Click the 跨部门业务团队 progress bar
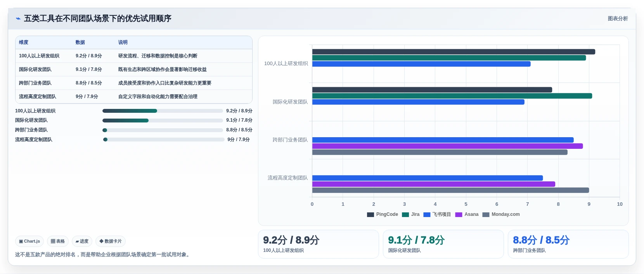 click(x=163, y=130)
